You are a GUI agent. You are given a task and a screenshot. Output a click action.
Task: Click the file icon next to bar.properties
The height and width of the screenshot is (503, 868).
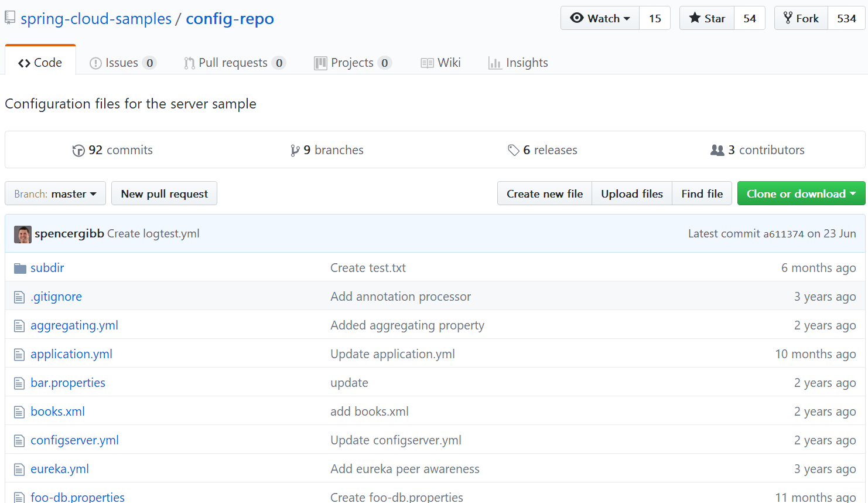tap(19, 383)
